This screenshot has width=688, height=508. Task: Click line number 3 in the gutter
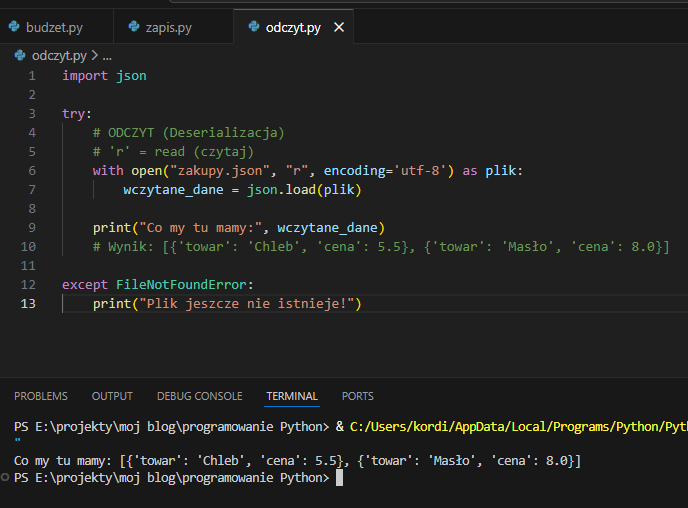tap(32, 113)
